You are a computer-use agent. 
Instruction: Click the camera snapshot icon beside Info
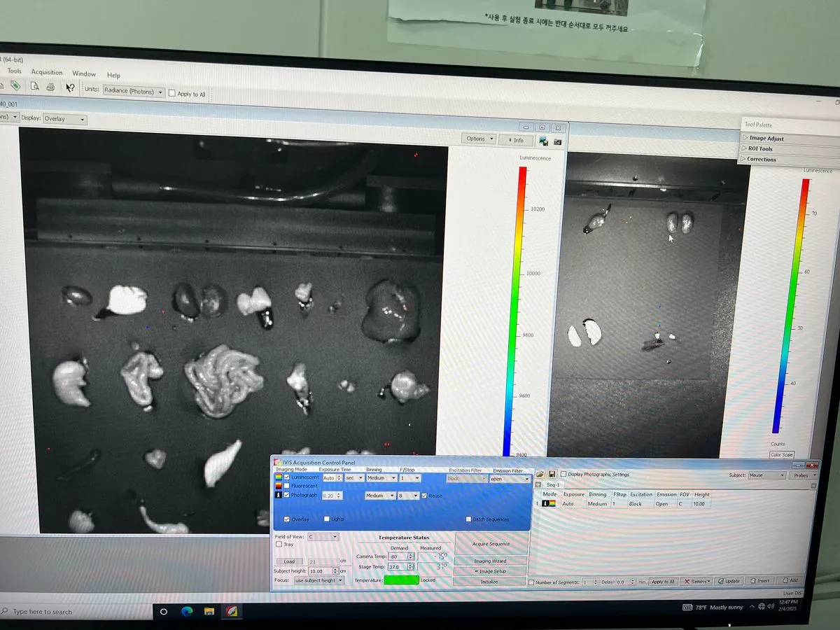[x=557, y=141]
